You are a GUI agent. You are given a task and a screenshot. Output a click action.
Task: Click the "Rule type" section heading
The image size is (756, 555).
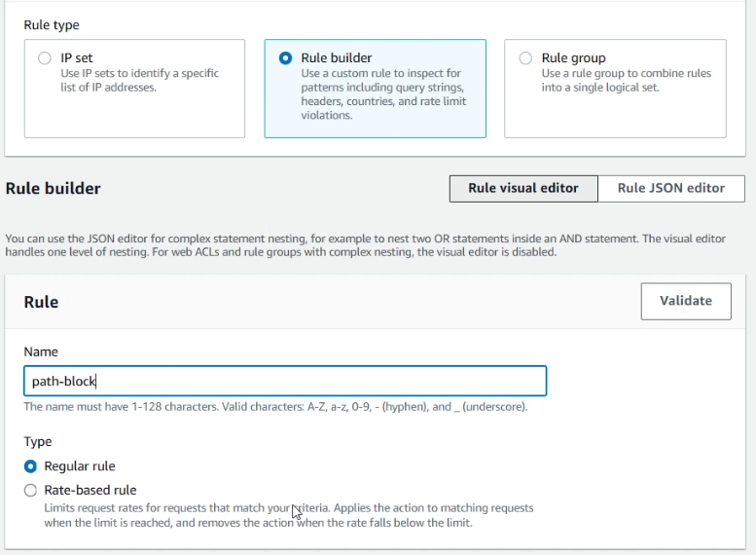52,24
